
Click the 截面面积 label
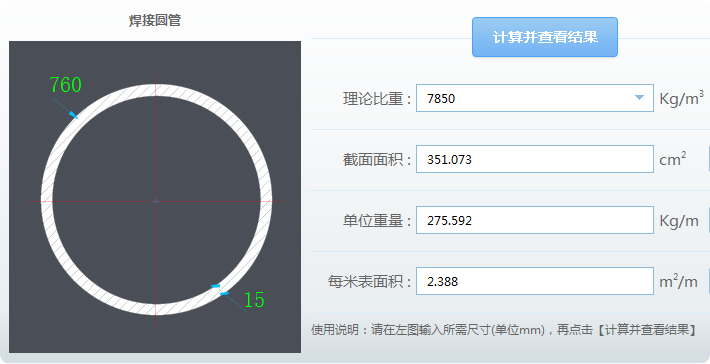pyautogui.click(x=377, y=159)
